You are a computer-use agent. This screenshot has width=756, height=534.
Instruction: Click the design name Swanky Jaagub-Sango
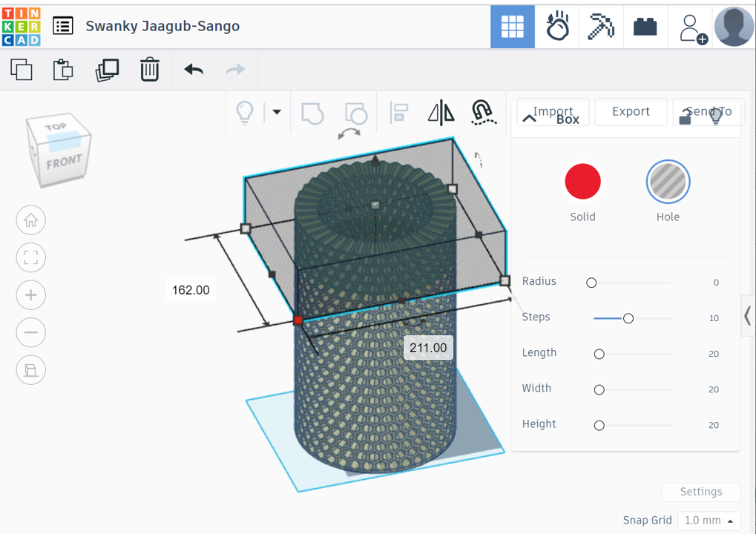(x=162, y=26)
